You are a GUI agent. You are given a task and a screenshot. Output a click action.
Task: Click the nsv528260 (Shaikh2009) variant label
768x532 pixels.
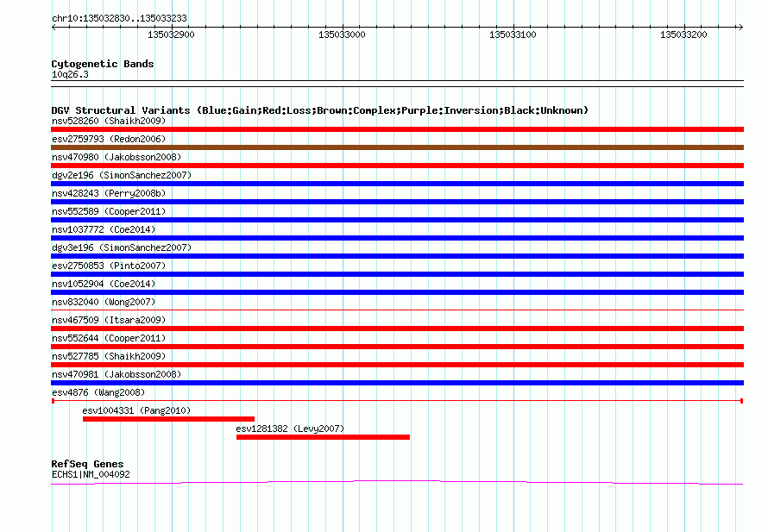pyautogui.click(x=109, y=121)
